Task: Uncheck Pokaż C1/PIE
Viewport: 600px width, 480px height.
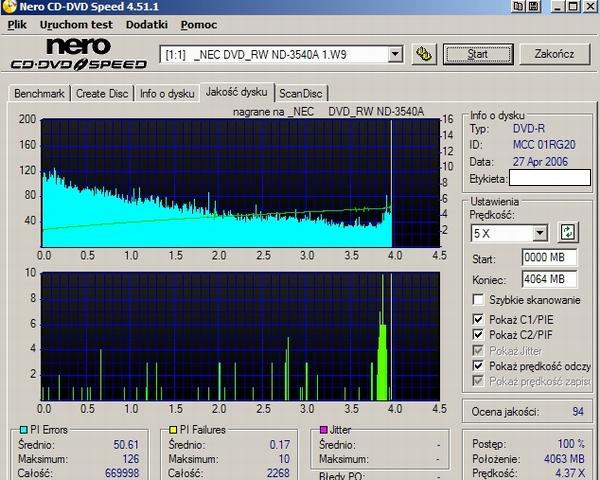Action: click(478, 319)
